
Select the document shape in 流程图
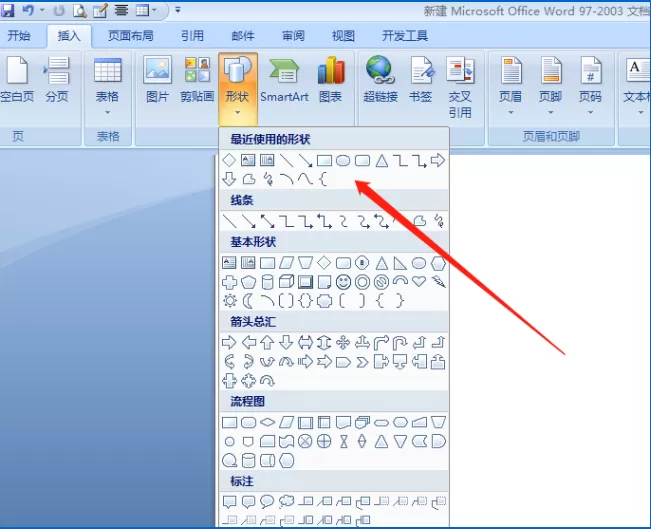pyautogui.click(x=343, y=423)
